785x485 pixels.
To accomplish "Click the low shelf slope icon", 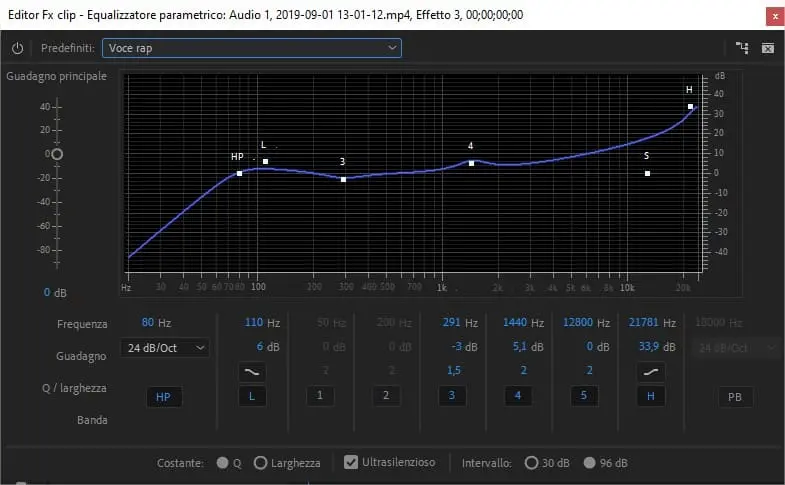I will coord(252,372).
